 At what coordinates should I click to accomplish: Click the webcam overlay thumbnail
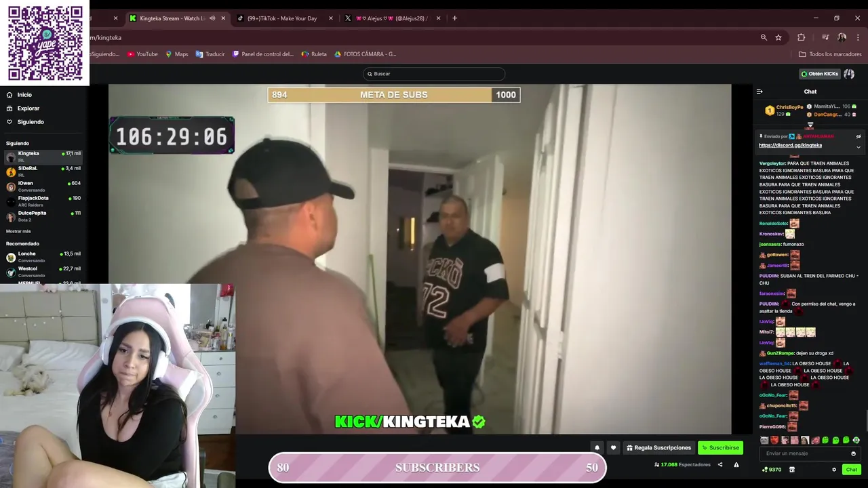(117, 386)
